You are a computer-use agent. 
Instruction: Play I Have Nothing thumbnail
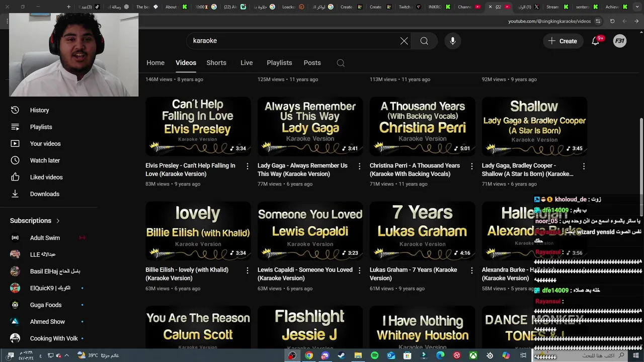point(422,327)
